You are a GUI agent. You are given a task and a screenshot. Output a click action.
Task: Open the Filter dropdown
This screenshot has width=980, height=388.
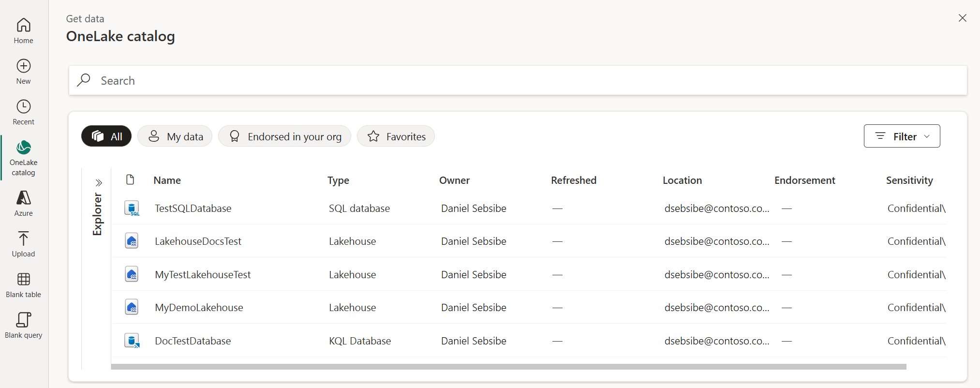pyautogui.click(x=902, y=136)
